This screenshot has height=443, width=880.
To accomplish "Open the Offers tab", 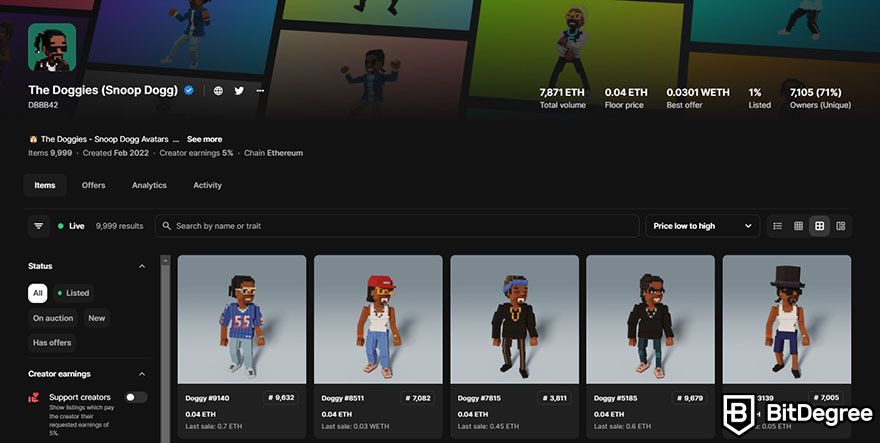I will [93, 185].
